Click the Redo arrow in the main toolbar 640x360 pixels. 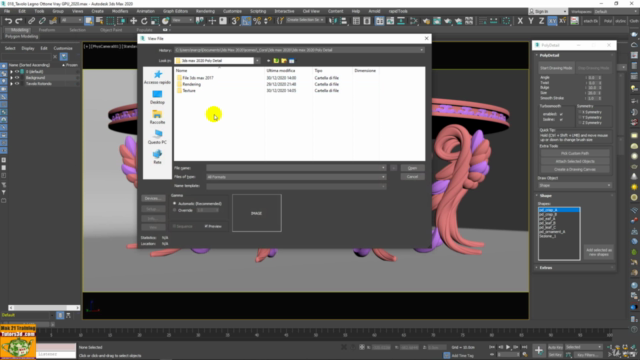[19, 20]
